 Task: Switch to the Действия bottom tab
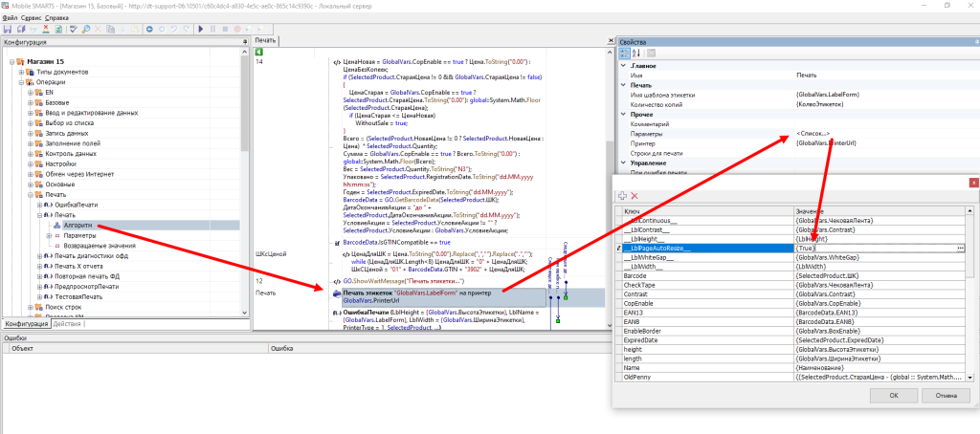coord(66,324)
